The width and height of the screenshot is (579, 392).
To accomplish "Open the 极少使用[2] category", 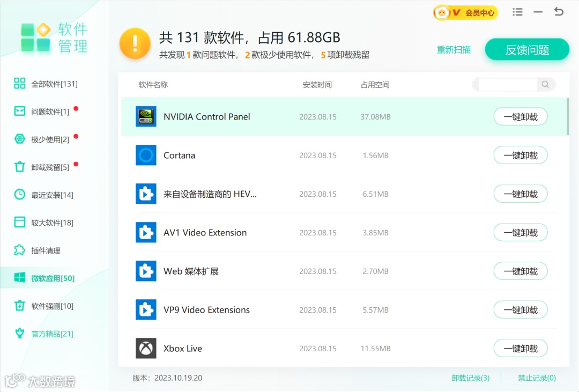I will pyautogui.click(x=41, y=139).
